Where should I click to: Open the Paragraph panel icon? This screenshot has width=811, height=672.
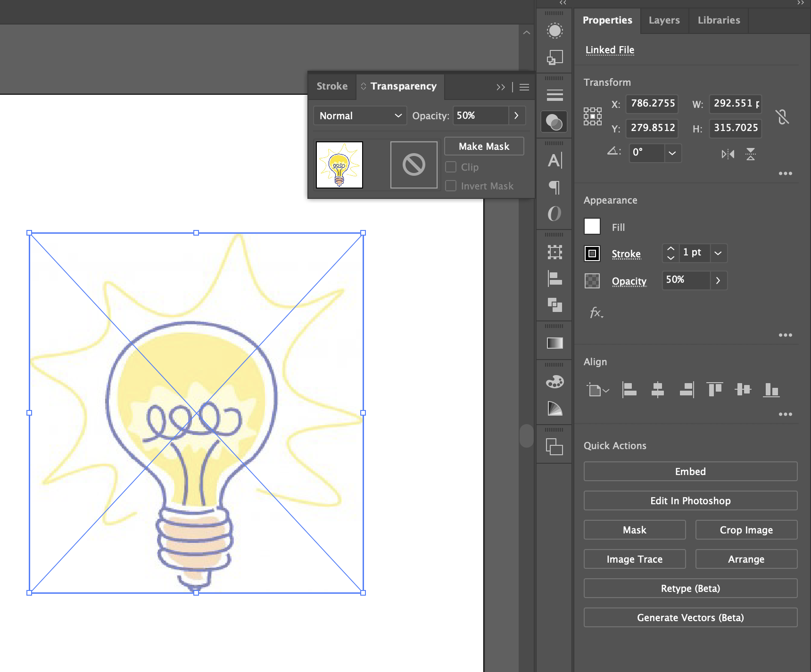tap(554, 187)
